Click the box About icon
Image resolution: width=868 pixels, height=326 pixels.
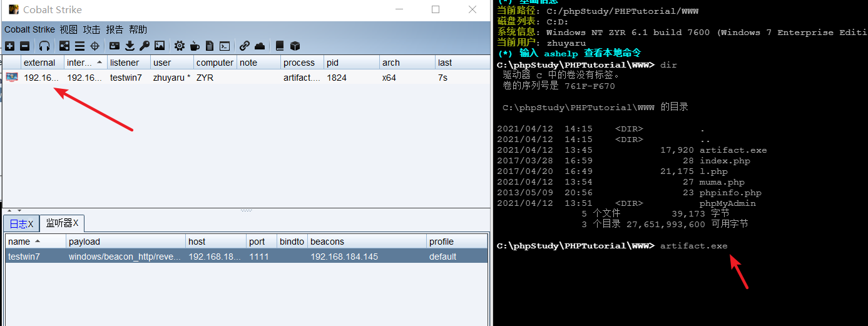(x=295, y=46)
